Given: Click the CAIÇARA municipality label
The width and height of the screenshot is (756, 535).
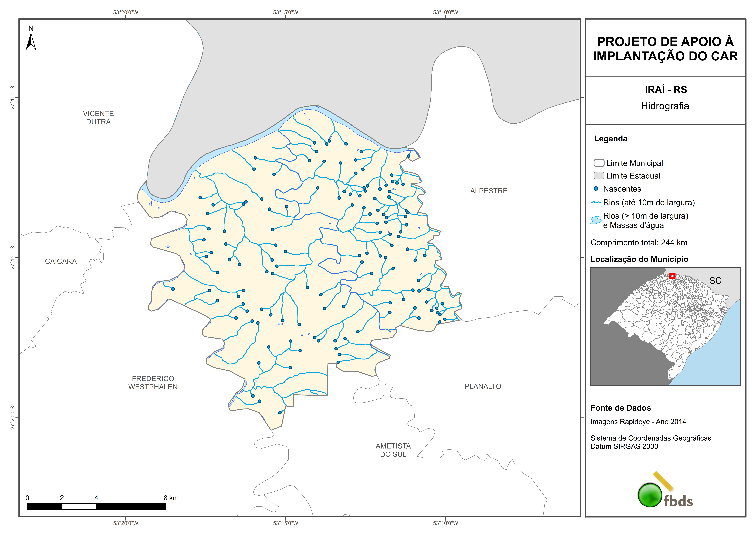Looking at the screenshot, I should tap(61, 261).
